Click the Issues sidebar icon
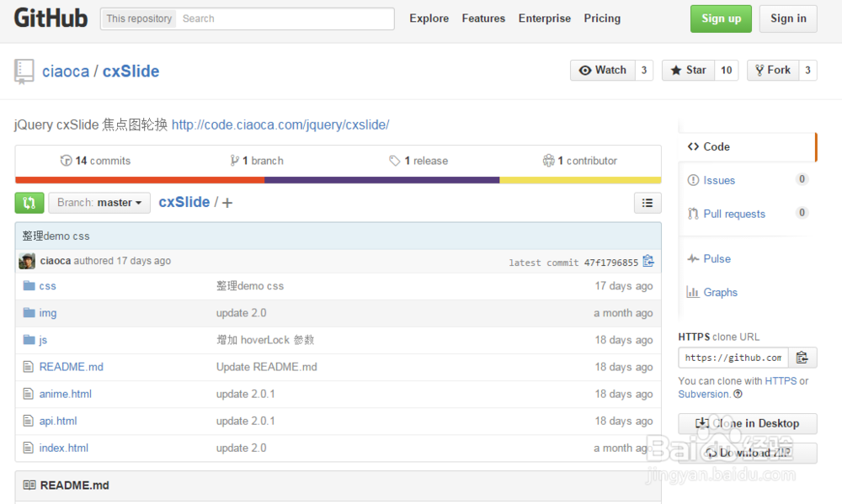 click(x=693, y=180)
